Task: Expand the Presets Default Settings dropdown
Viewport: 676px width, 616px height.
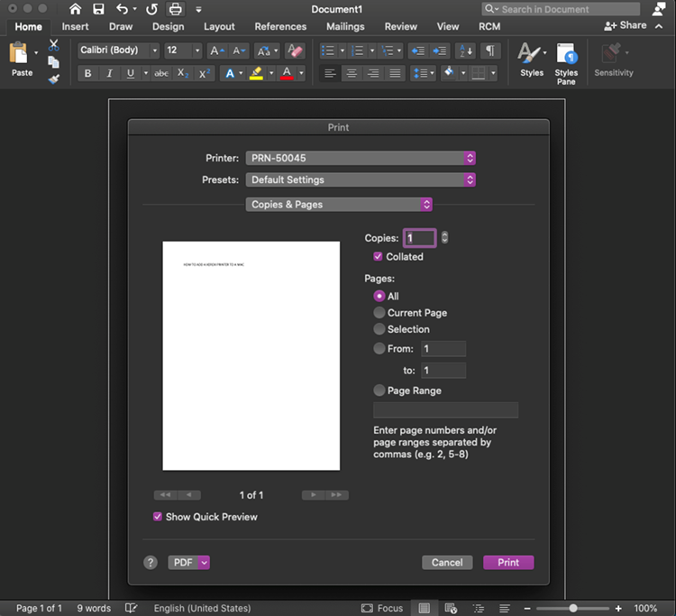Action: point(361,179)
